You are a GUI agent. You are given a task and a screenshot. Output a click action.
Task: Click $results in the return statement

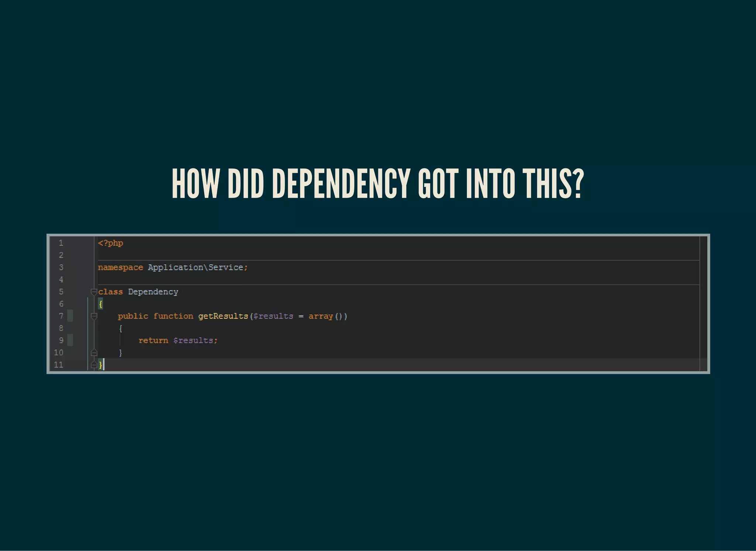(x=193, y=340)
